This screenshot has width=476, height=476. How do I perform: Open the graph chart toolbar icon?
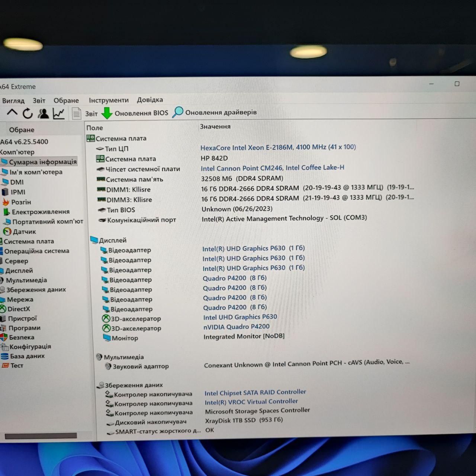(59, 113)
